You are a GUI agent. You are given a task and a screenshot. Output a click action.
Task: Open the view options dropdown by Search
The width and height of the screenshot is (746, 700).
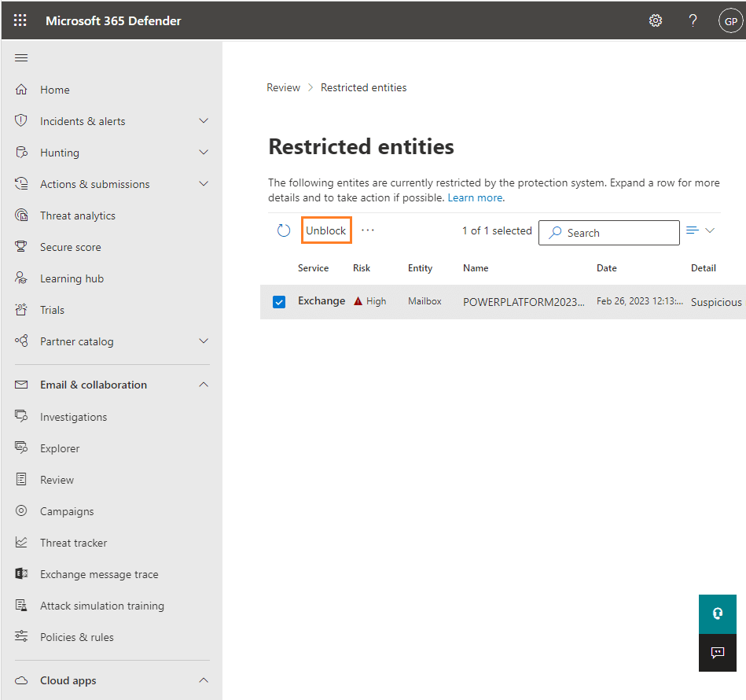click(x=700, y=230)
